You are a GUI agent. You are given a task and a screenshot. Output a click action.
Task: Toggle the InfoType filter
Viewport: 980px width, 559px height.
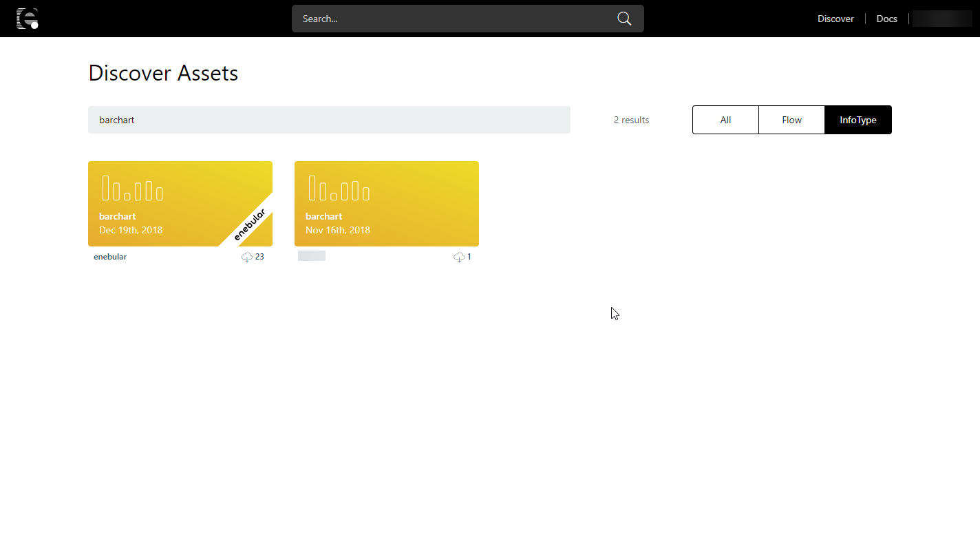(857, 120)
